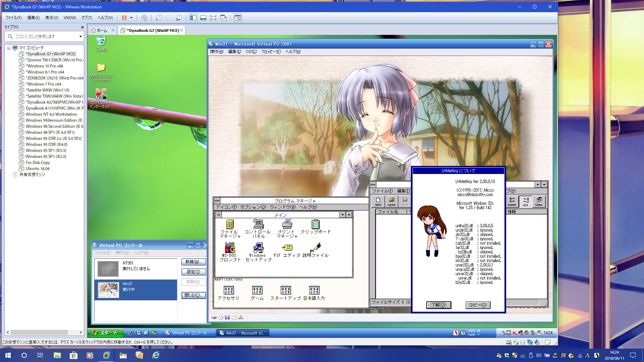
Task: Click 設定(T) in Virtual PC console
Action: [x=194, y=272]
